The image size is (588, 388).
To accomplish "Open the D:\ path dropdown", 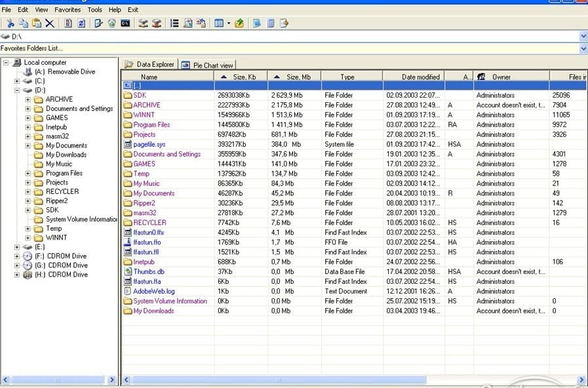I will point(583,37).
